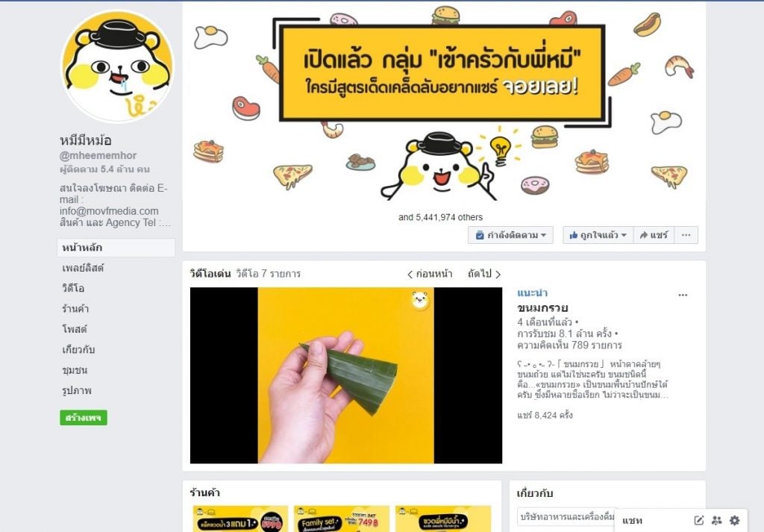Click the featured video thumbnail
This screenshot has width=764, height=532.
pos(346,375)
